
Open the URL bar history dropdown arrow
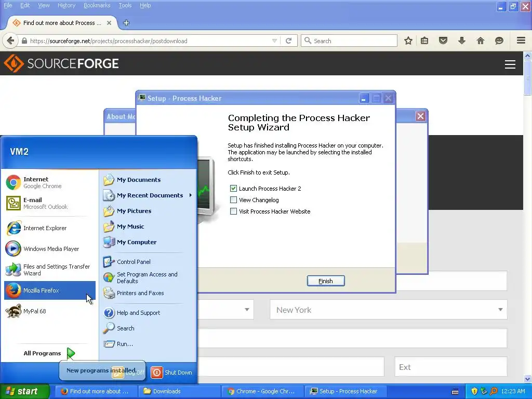274,41
